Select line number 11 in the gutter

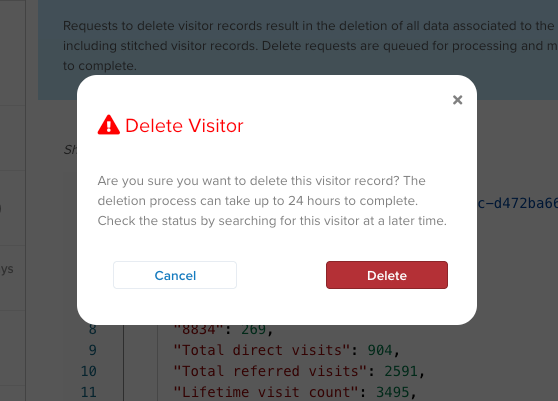89,392
